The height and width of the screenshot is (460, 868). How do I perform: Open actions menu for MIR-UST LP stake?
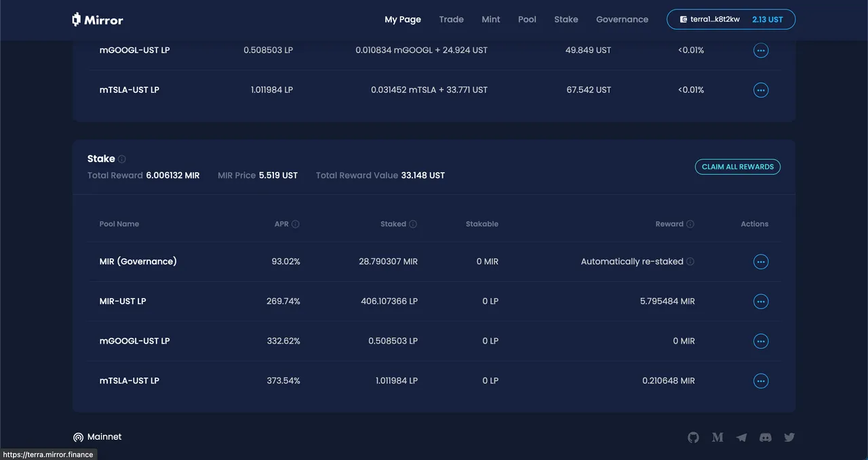click(x=761, y=301)
